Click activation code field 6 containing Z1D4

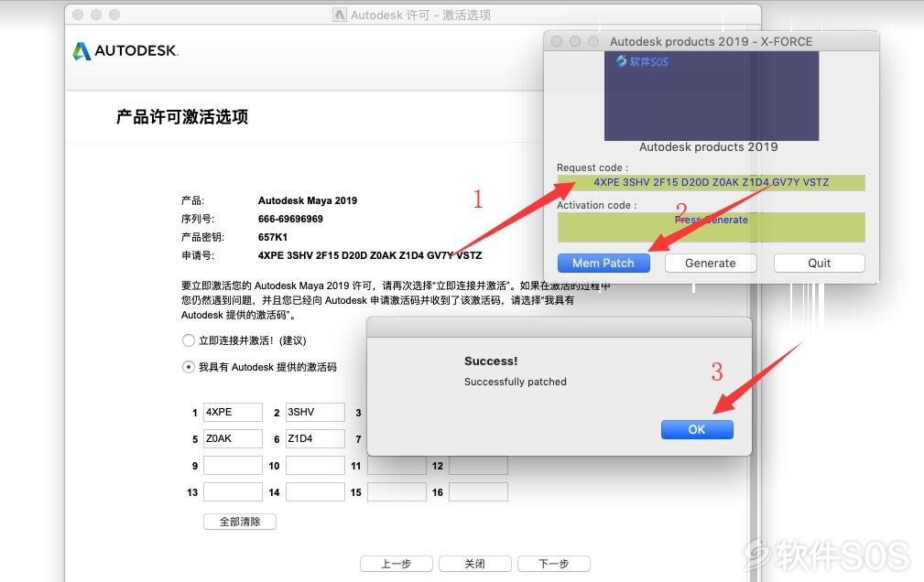315,438
